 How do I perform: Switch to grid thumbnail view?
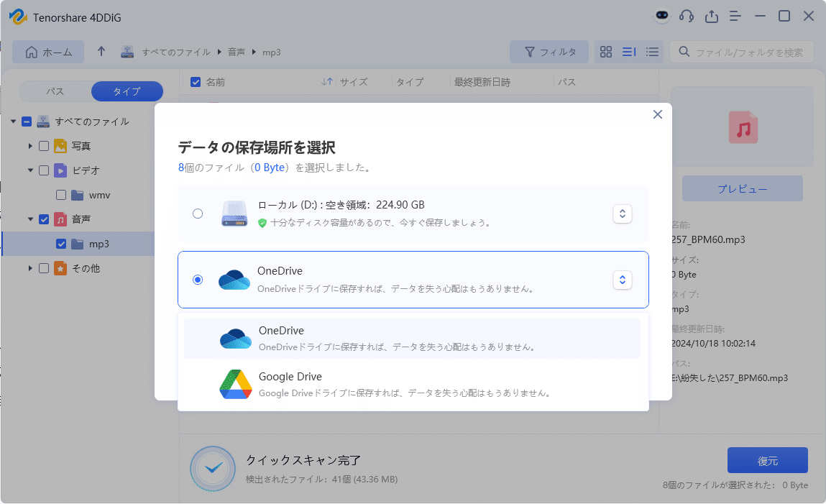(x=606, y=52)
